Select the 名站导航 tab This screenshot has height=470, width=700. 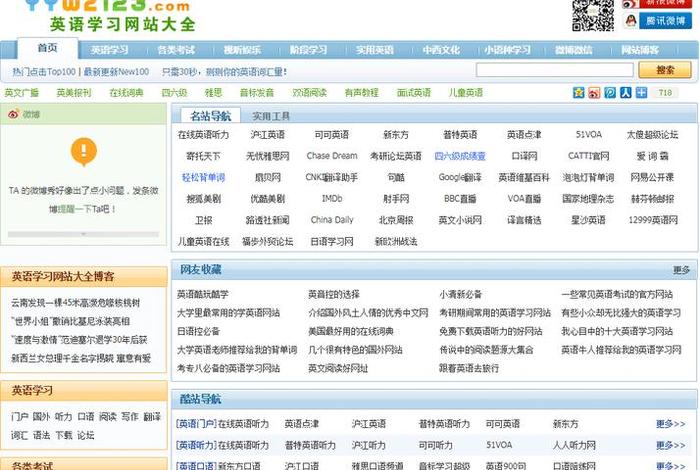[210, 116]
